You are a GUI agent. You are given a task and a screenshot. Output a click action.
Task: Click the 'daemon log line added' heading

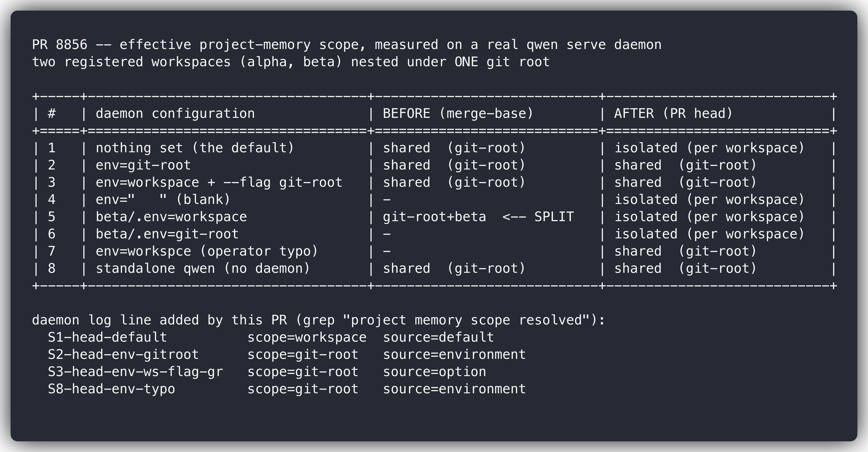[319, 320]
